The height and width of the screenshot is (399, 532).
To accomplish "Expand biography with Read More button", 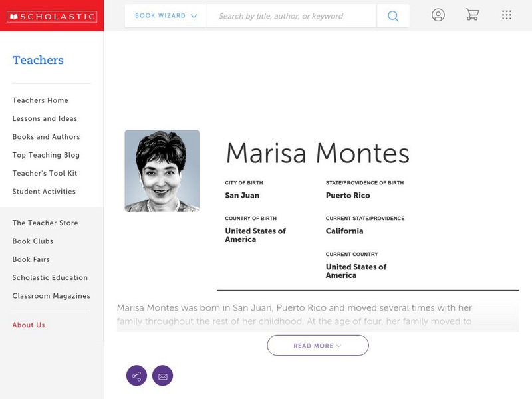I will [x=317, y=346].
